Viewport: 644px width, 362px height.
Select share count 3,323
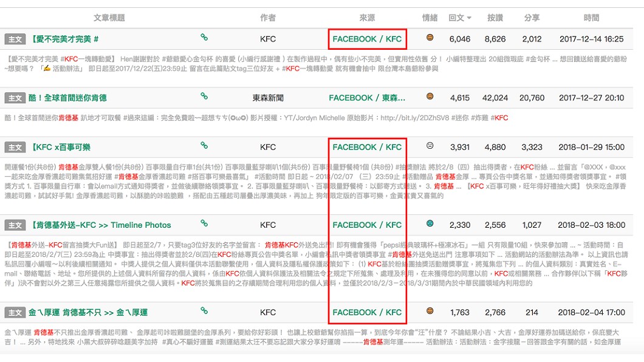coord(532,148)
